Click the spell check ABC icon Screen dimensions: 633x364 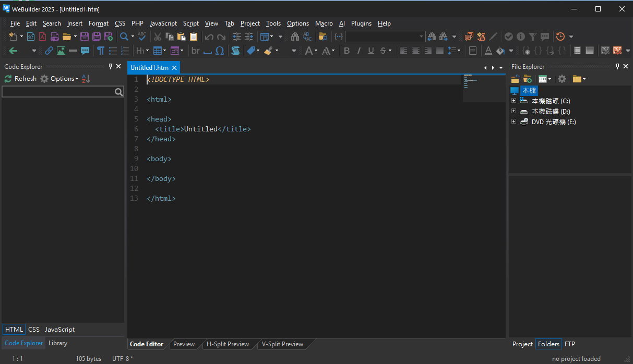click(x=142, y=37)
